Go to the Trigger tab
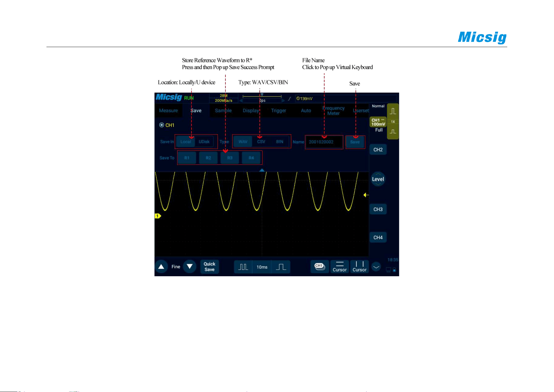554x392 pixels. coord(278,110)
